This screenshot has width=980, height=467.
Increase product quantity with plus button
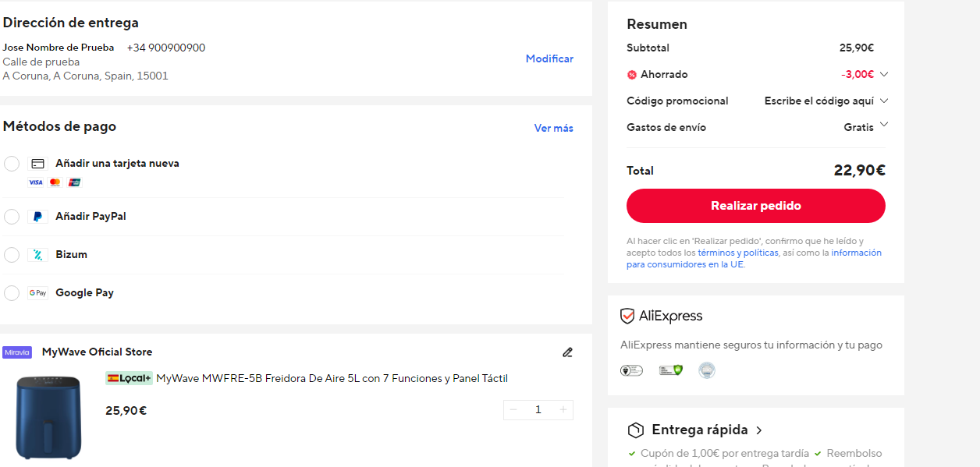[x=563, y=410]
